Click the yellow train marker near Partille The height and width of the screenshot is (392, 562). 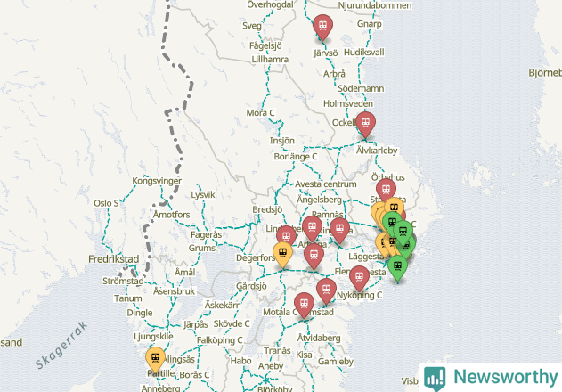tap(155, 359)
